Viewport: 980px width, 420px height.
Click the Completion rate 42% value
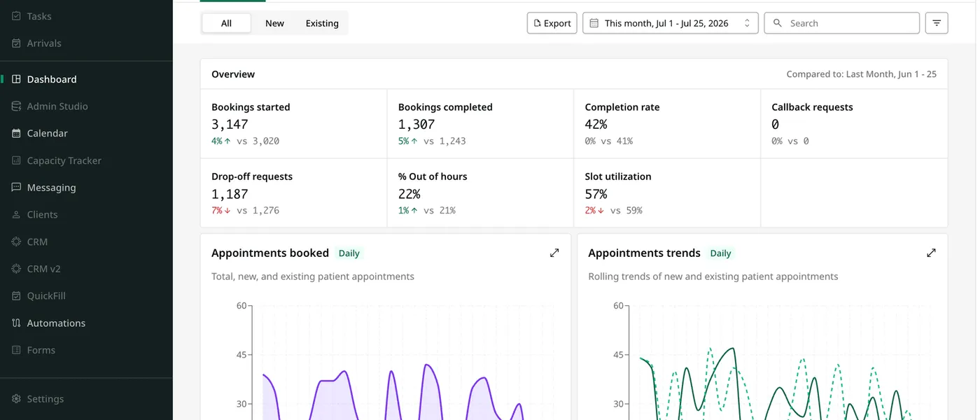point(596,125)
